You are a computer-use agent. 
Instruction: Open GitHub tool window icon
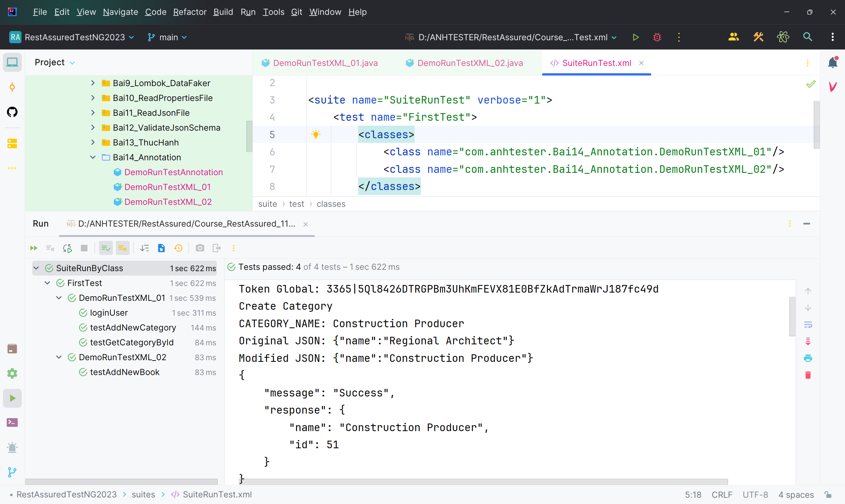12,112
